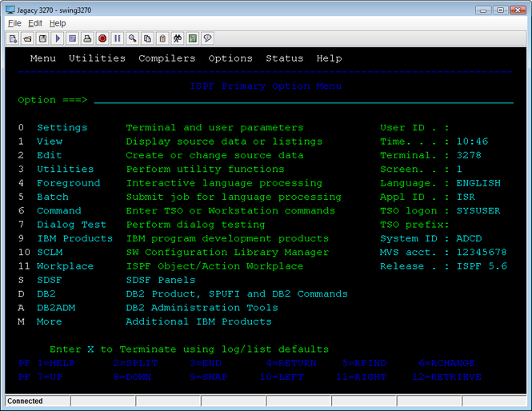Click the Option ===> input line
This screenshot has height=411, width=532.
(304, 100)
